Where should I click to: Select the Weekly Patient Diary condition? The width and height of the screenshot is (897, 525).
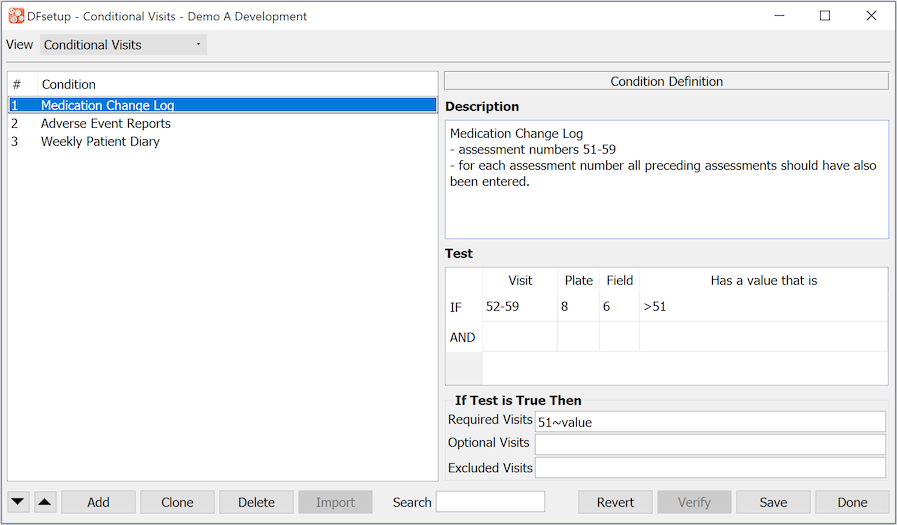[x=100, y=142]
